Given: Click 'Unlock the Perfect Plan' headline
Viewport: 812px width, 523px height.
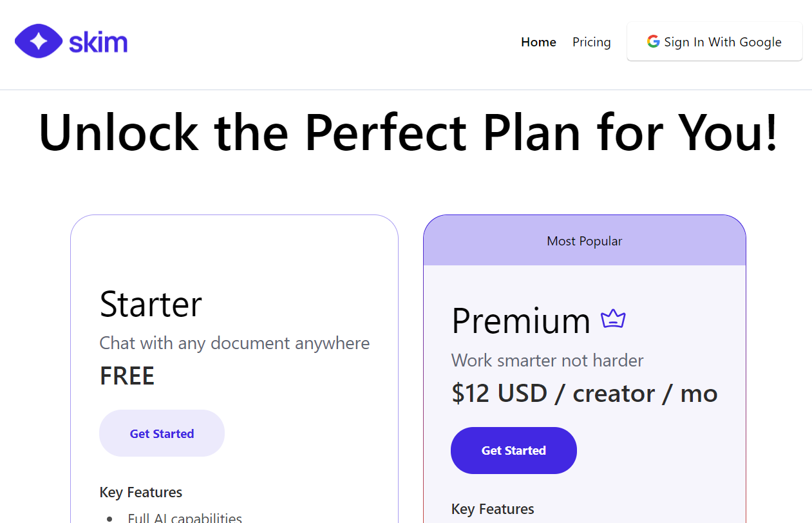Looking at the screenshot, I should point(408,132).
